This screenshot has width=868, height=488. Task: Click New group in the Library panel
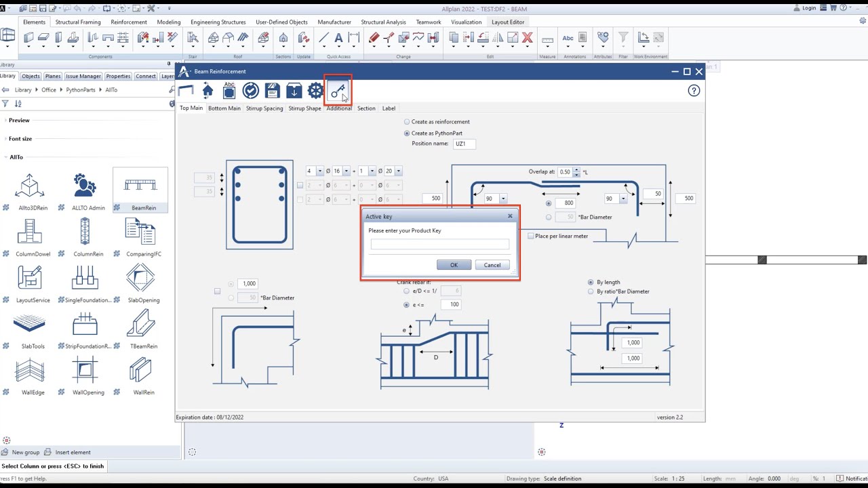click(21, 452)
